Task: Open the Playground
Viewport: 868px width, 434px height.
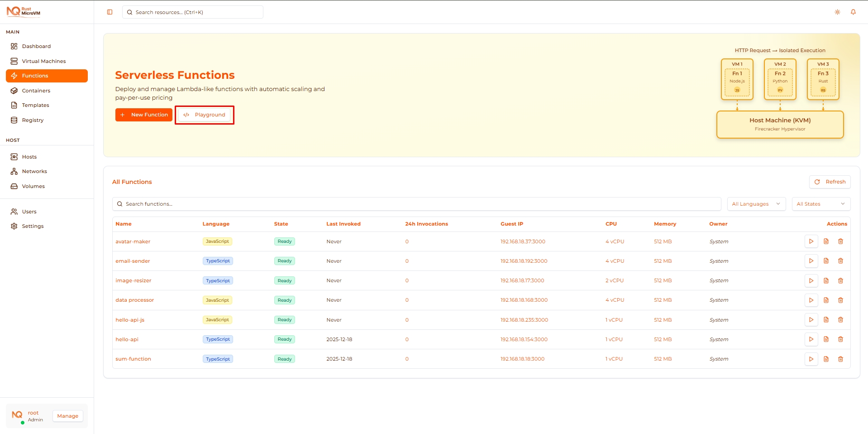Action: click(x=205, y=115)
